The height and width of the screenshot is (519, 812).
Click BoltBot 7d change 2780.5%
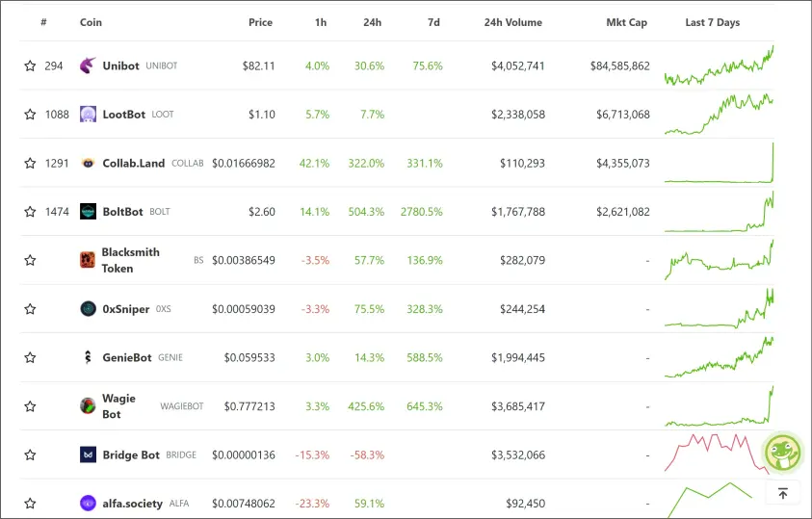point(422,212)
